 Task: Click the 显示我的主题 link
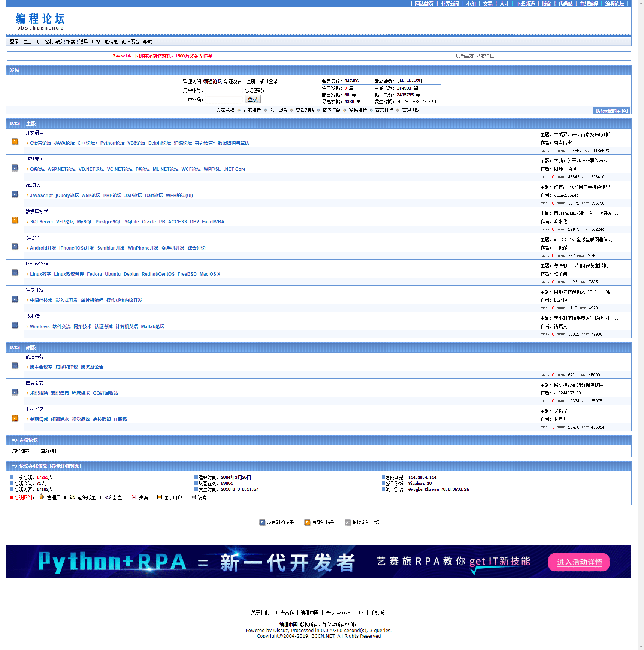tap(611, 111)
